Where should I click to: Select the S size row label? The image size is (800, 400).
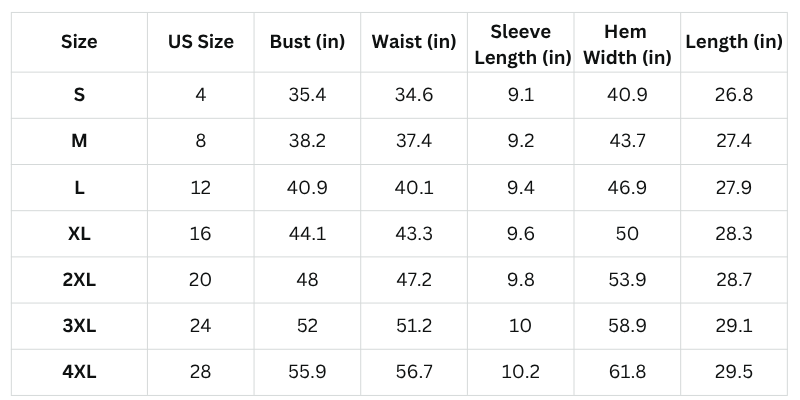79,95
